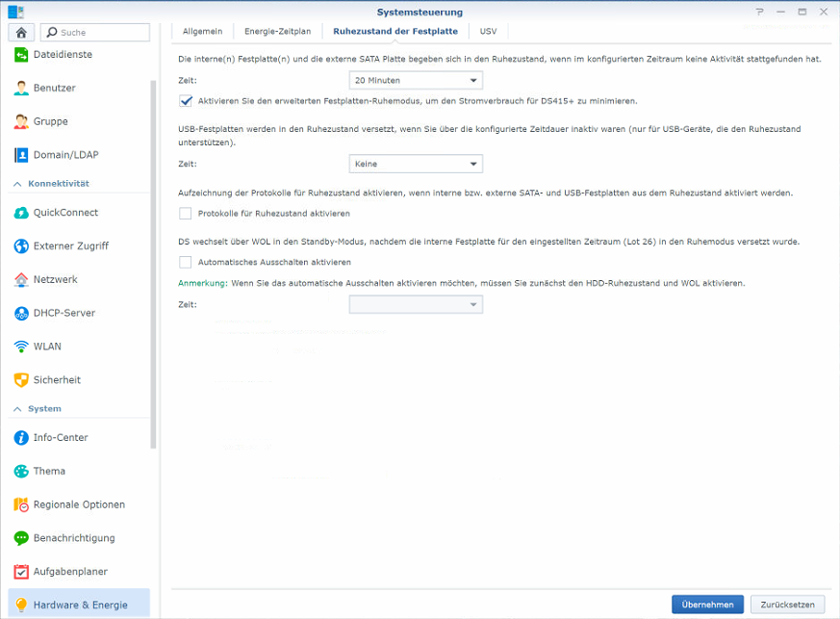Open Aufgabenplaner calendar icon
Image resolution: width=840 pixels, height=619 pixels.
(x=21, y=572)
